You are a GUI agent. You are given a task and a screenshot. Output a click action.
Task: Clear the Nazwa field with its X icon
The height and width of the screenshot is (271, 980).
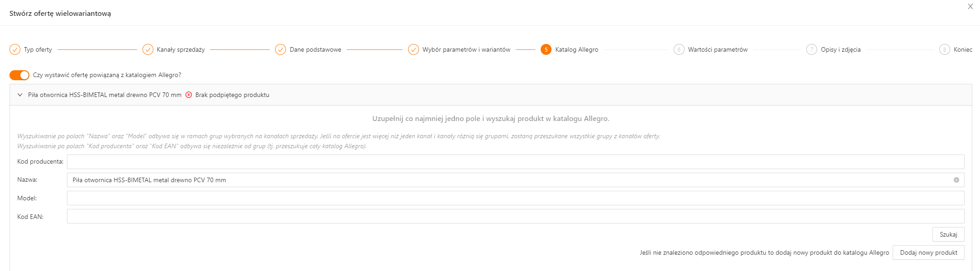(956, 180)
